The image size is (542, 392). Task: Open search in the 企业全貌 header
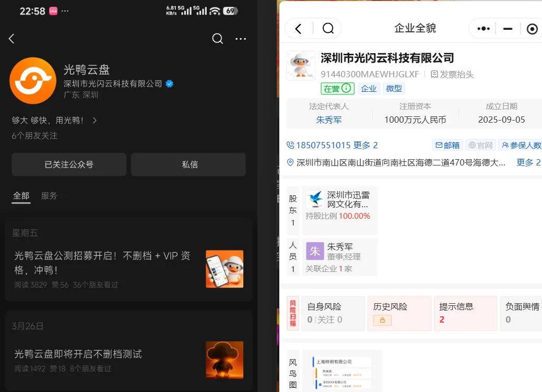click(328, 28)
